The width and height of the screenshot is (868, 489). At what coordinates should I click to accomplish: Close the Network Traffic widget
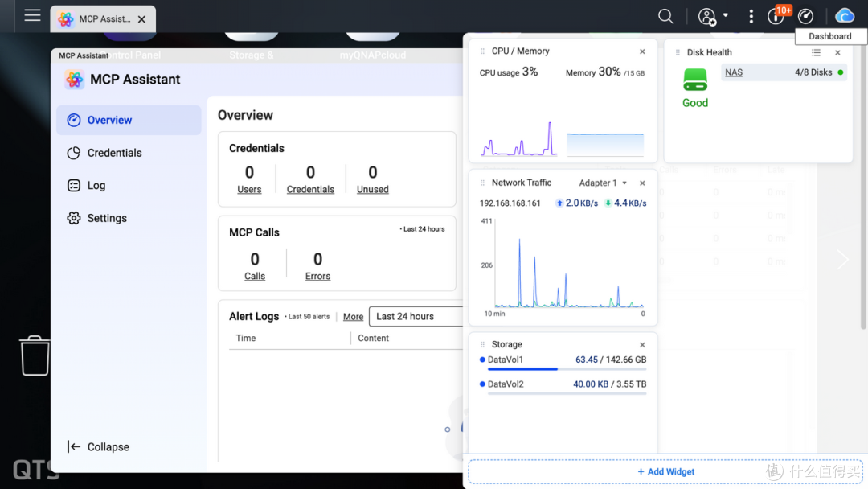point(642,183)
